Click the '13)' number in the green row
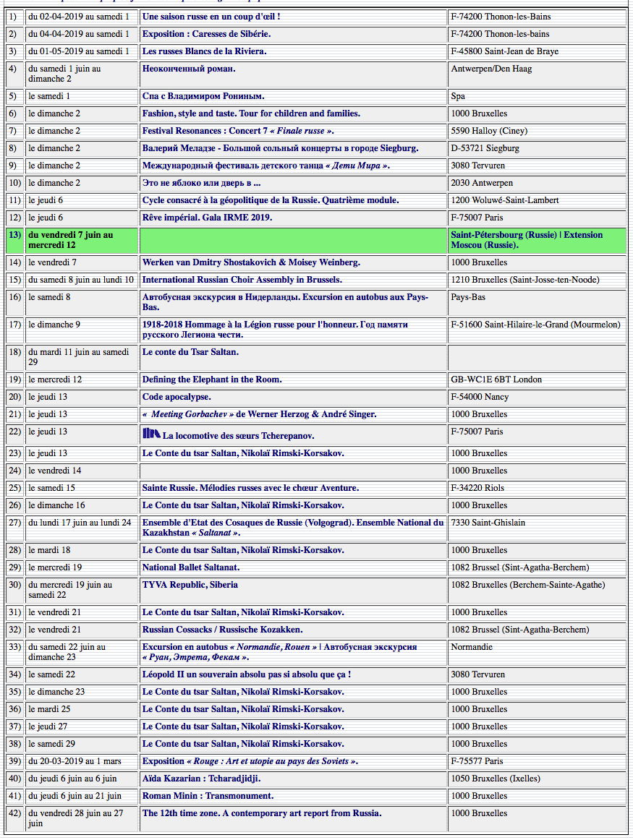 point(15,235)
